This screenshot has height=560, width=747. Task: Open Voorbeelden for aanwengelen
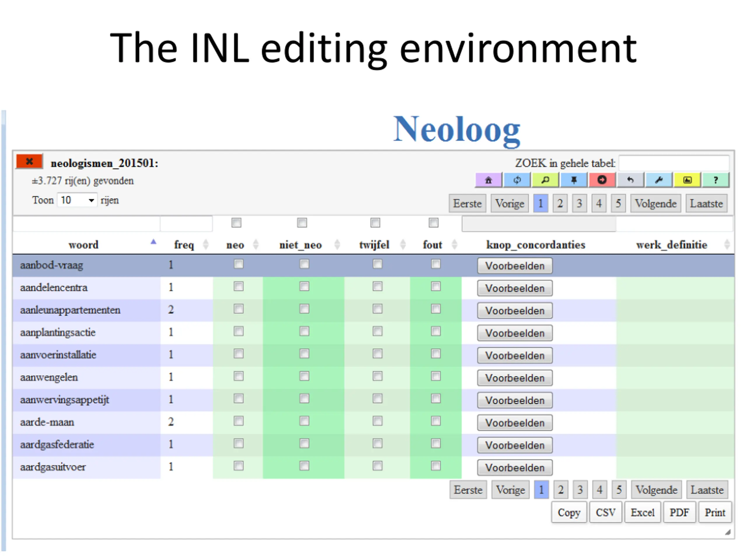point(515,378)
